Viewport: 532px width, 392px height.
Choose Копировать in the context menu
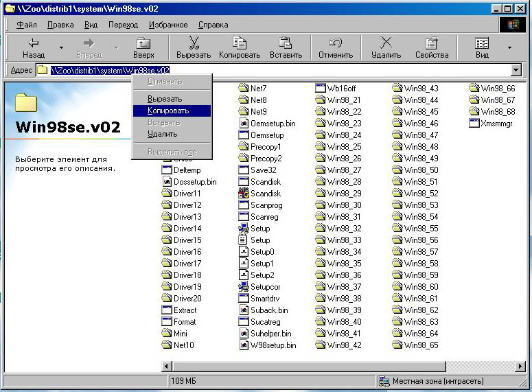coord(172,111)
